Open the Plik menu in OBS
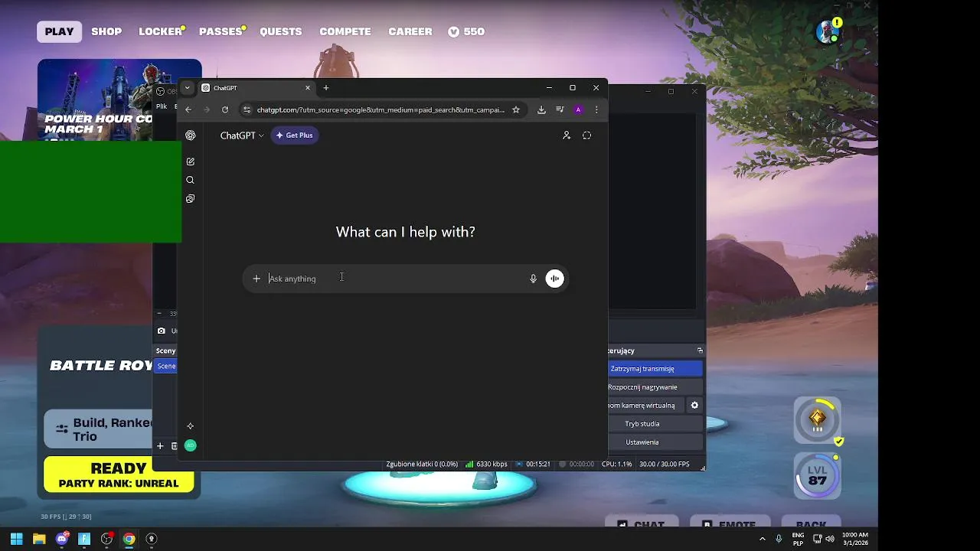 coord(162,106)
